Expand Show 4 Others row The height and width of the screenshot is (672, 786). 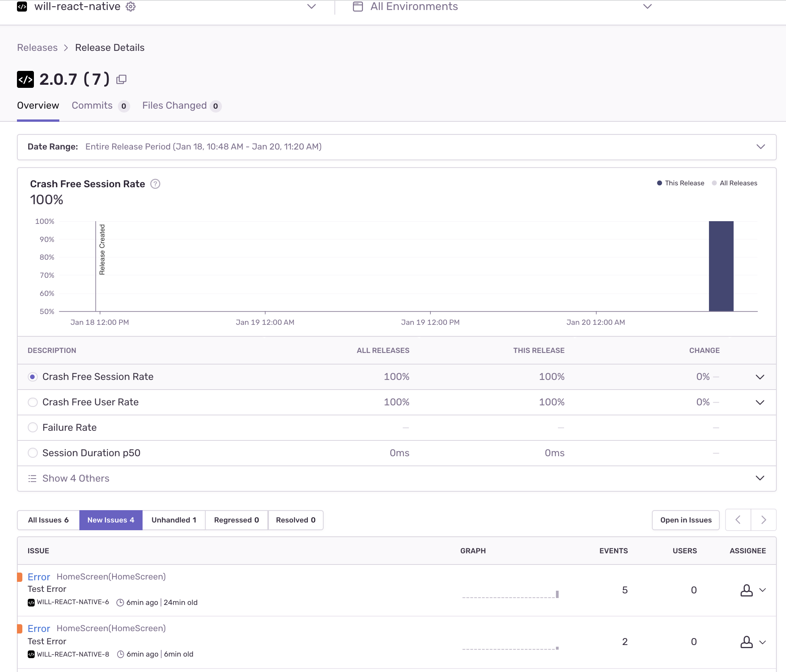tap(759, 478)
